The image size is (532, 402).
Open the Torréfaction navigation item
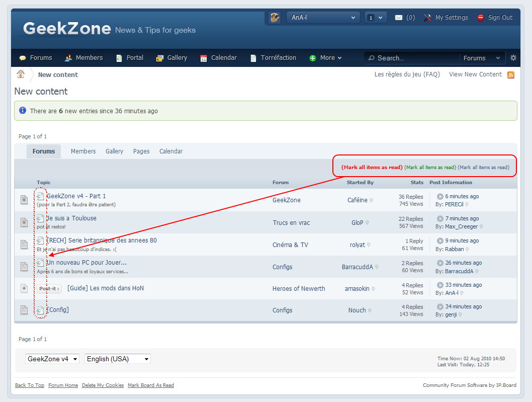click(x=274, y=58)
